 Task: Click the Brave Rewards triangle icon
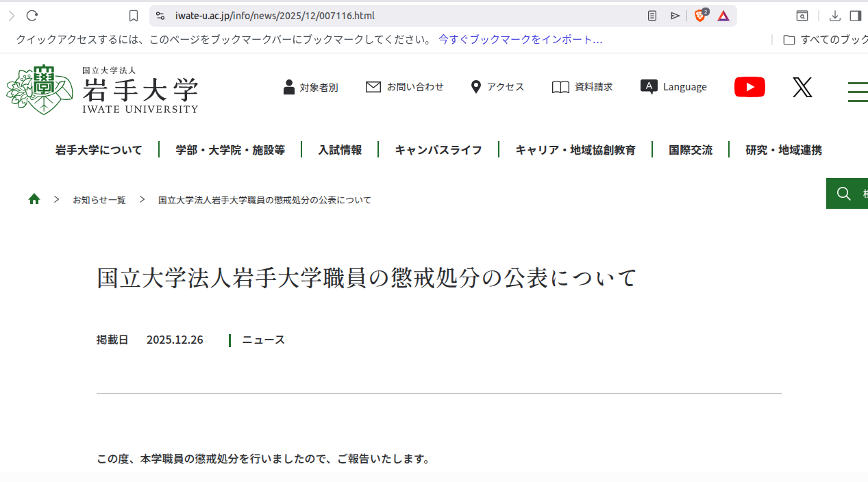click(x=723, y=16)
